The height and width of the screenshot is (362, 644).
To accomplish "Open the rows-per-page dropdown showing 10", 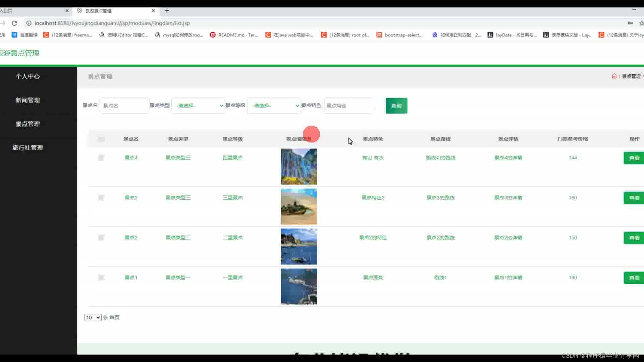I will pos(93,317).
